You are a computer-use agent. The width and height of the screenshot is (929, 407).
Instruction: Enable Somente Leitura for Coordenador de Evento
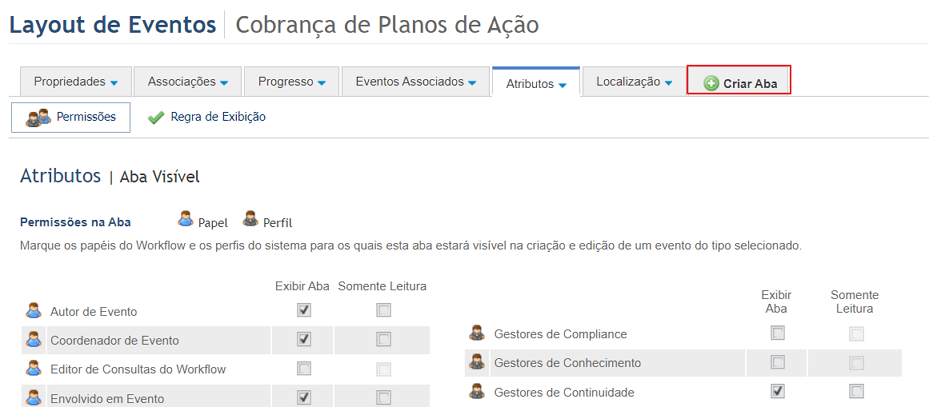(383, 339)
